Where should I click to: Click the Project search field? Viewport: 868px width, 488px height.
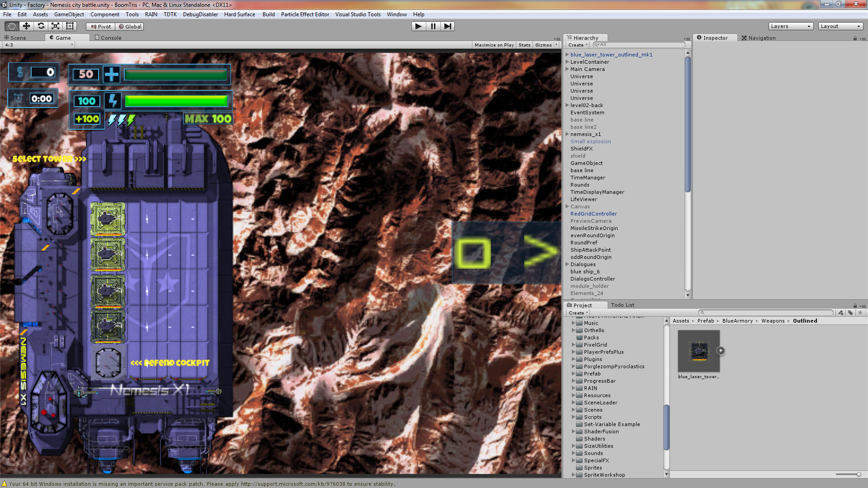point(765,313)
